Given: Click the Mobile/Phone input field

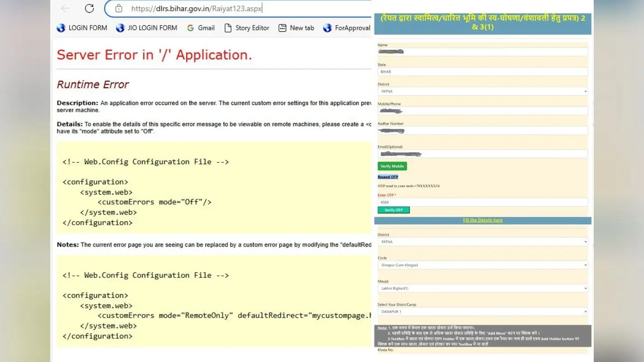Looking at the screenshot, I should (x=483, y=111).
